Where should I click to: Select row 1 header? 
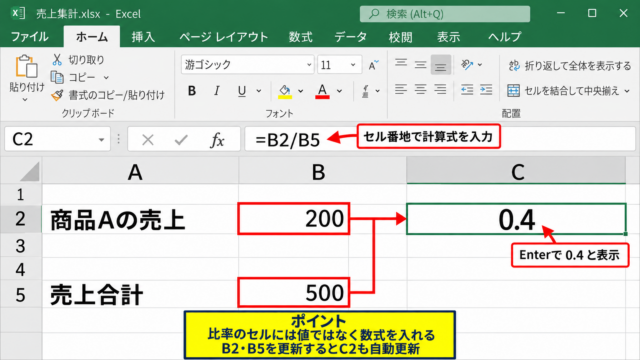[21, 194]
